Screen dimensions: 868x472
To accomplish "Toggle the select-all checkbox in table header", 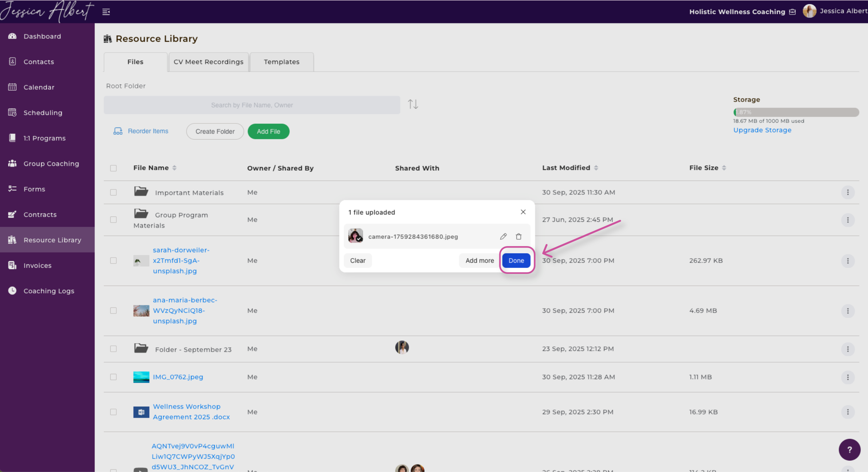I will click(113, 168).
